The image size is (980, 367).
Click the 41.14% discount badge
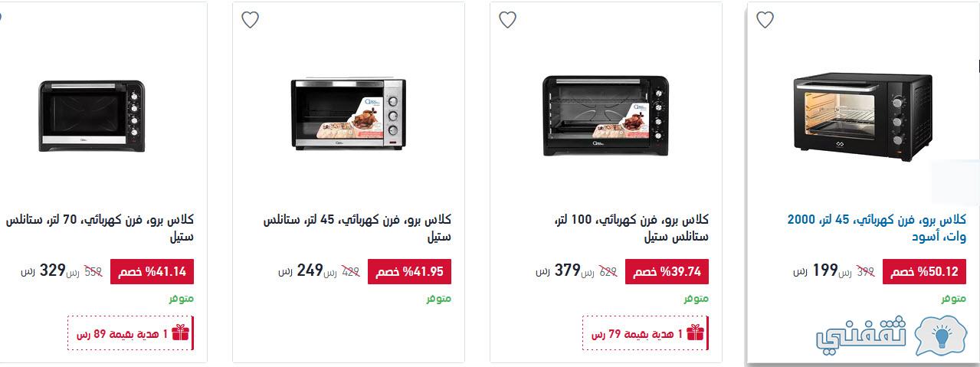pos(152,272)
